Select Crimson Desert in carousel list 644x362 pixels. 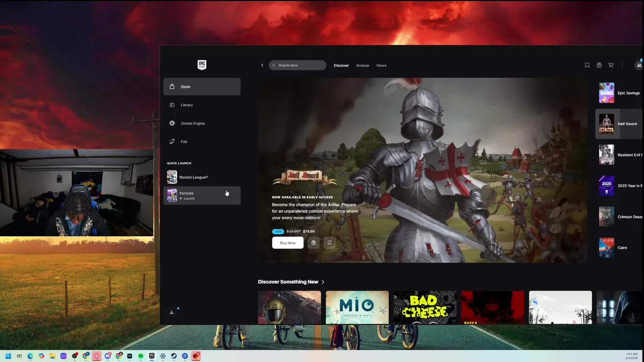[x=619, y=217]
